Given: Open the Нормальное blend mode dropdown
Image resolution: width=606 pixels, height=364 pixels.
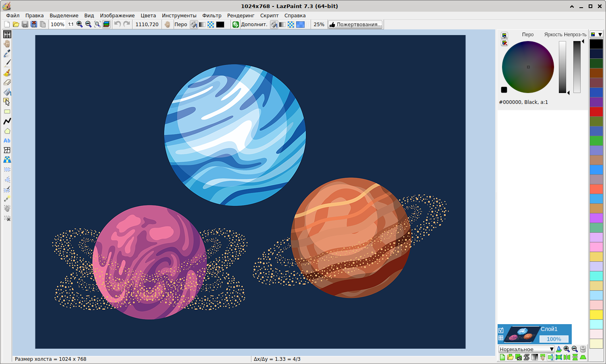Looking at the screenshot, I should point(526,349).
